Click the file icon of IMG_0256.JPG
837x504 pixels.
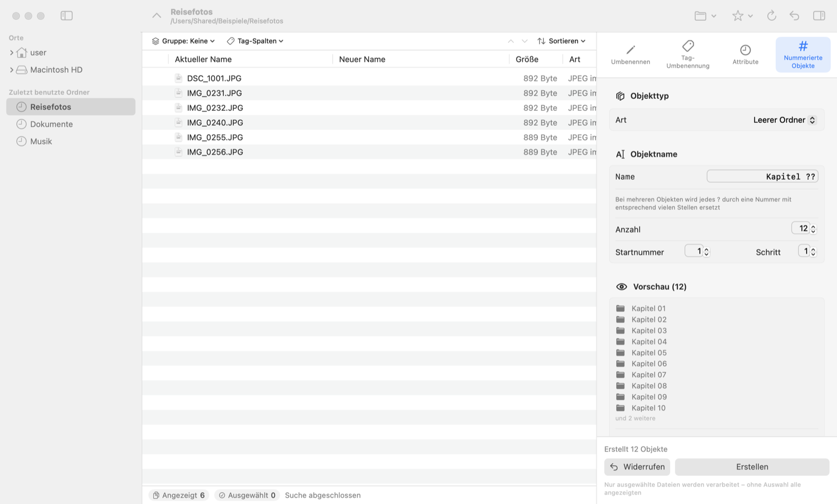click(178, 152)
